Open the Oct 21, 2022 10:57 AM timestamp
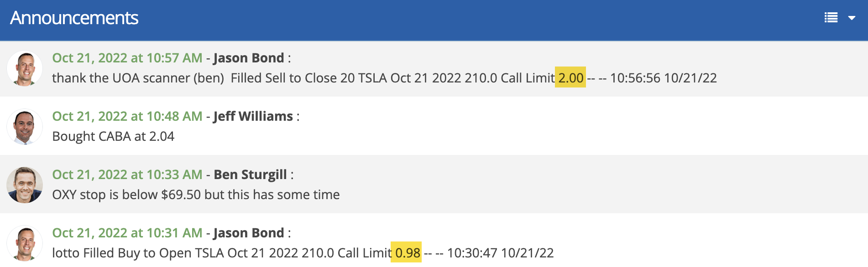The height and width of the screenshot is (267, 868). (x=127, y=58)
